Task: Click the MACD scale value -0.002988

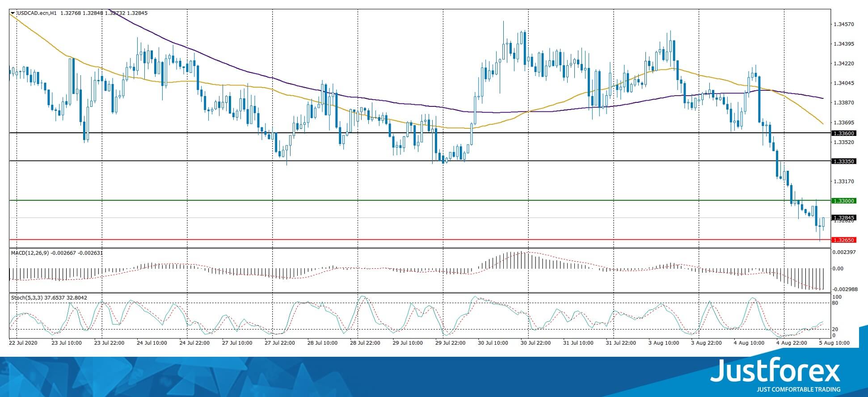Action: pos(844,289)
